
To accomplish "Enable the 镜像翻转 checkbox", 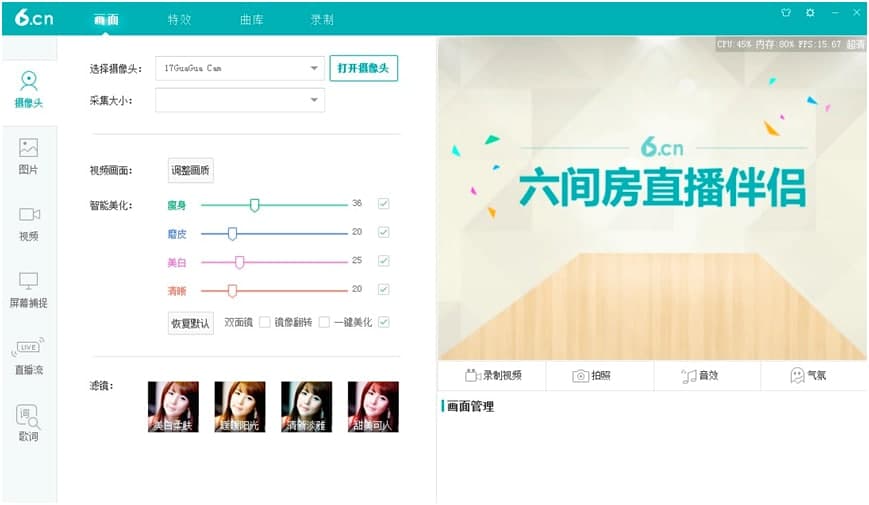I will (x=324, y=322).
